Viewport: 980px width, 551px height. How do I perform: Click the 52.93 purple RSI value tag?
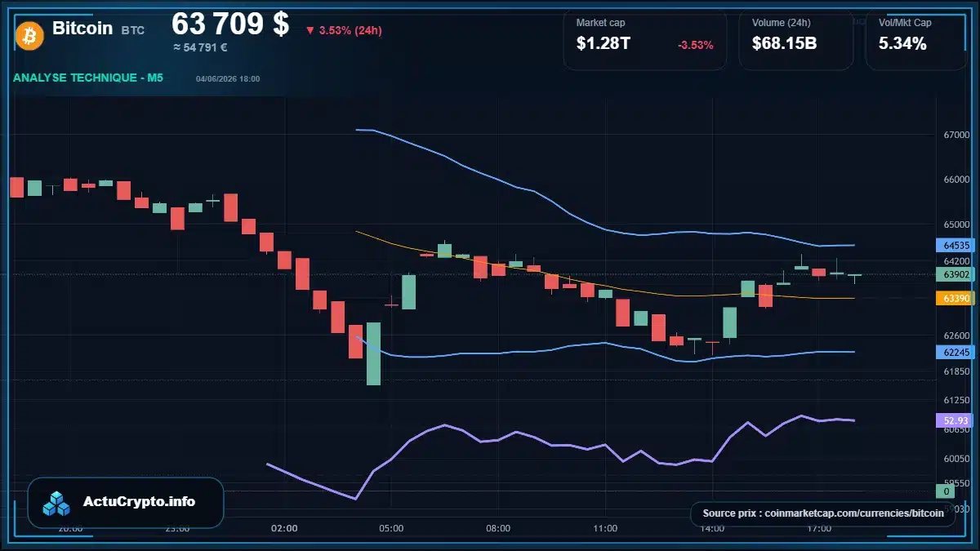pyautogui.click(x=955, y=420)
